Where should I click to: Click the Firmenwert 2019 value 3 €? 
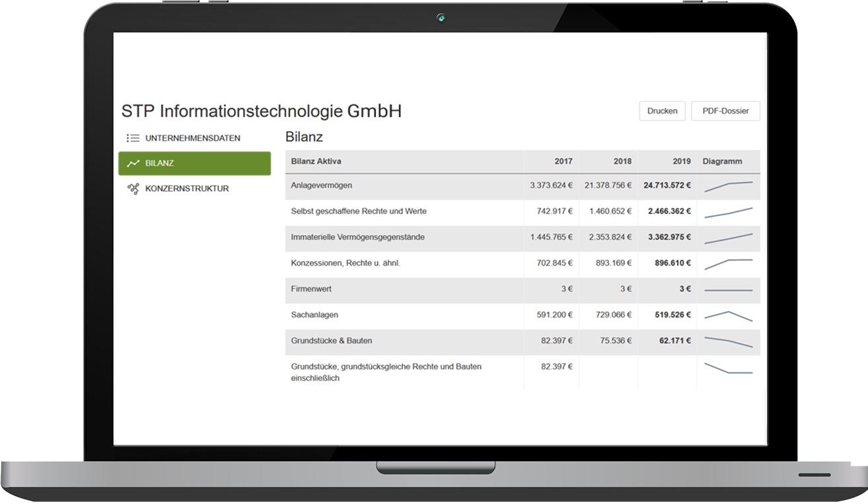point(685,289)
